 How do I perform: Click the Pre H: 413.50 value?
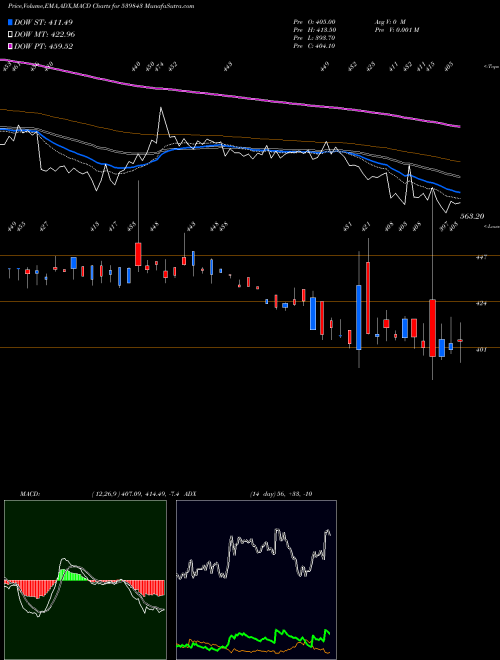click(x=314, y=30)
